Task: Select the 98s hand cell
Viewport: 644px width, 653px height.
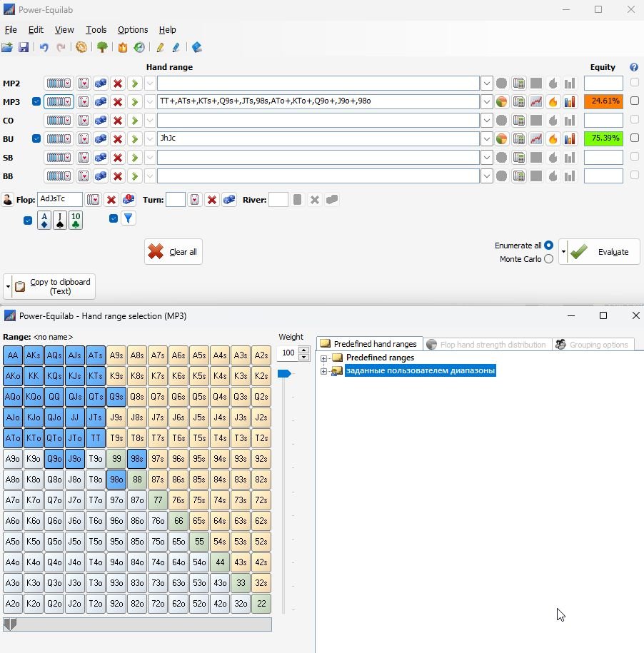Action: pos(137,458)
